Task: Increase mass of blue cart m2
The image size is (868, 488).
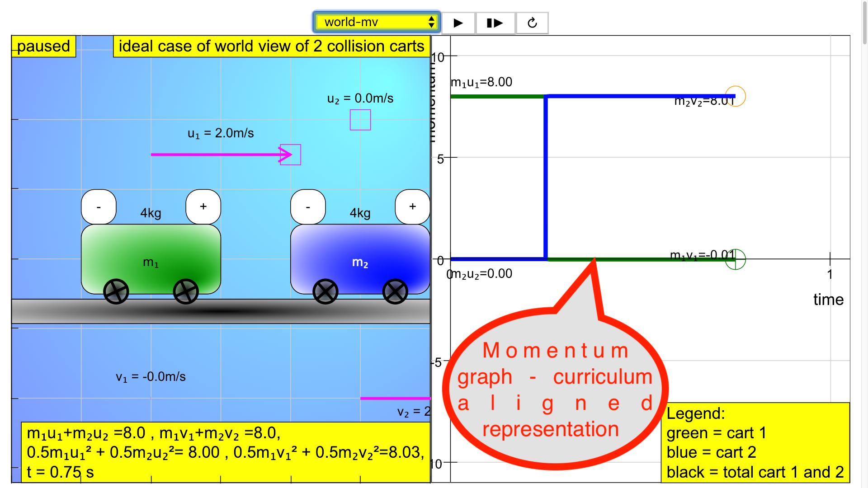Action: pos(413,207)
